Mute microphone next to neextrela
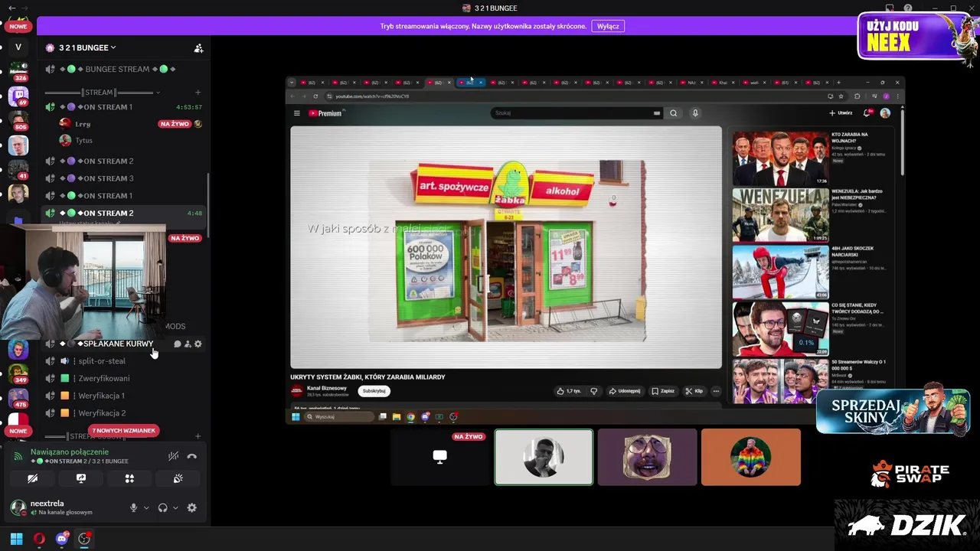This screenshot has height=551, width=980. point(133,507)
